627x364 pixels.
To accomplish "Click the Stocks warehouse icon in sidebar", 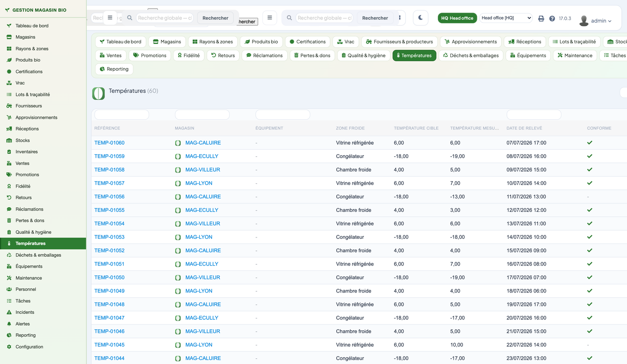I will tap(9, 140).
